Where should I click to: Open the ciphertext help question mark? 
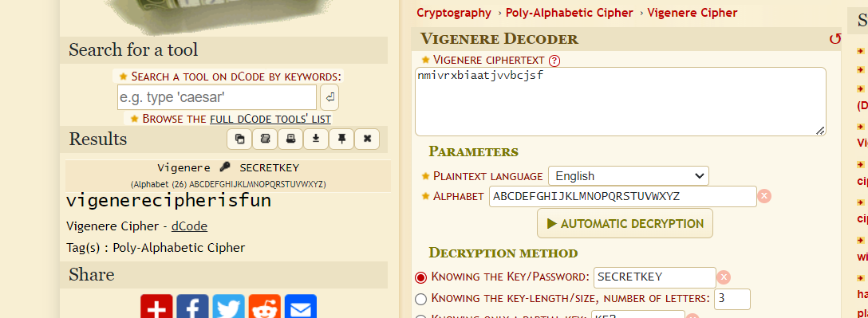pyautogui.click(x=554, y=61)
